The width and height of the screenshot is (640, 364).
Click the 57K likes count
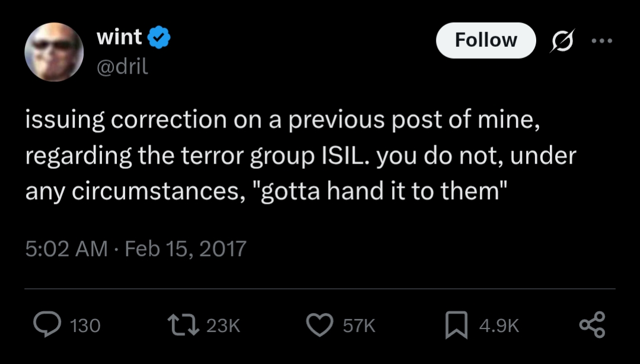[x=360, y=325]
